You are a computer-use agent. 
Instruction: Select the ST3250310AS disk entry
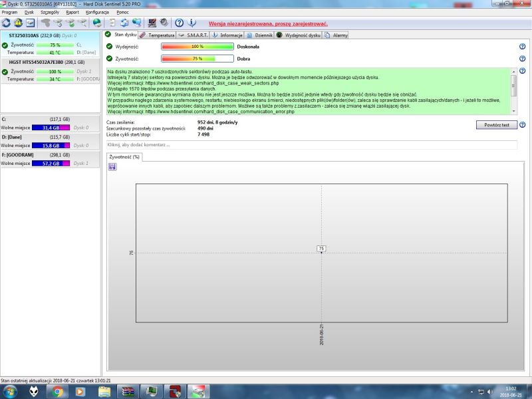pyautogui.click(x=51, y=43)
